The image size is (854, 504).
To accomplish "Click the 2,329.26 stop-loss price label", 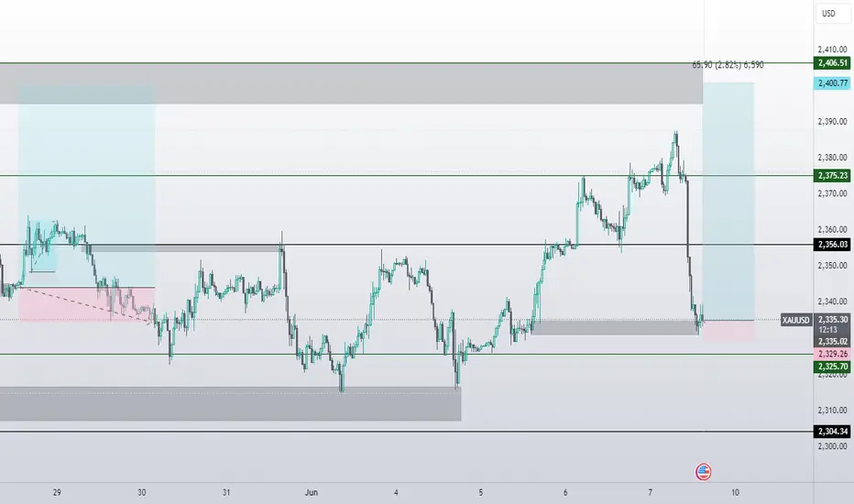I will click(x=832, y=354).
